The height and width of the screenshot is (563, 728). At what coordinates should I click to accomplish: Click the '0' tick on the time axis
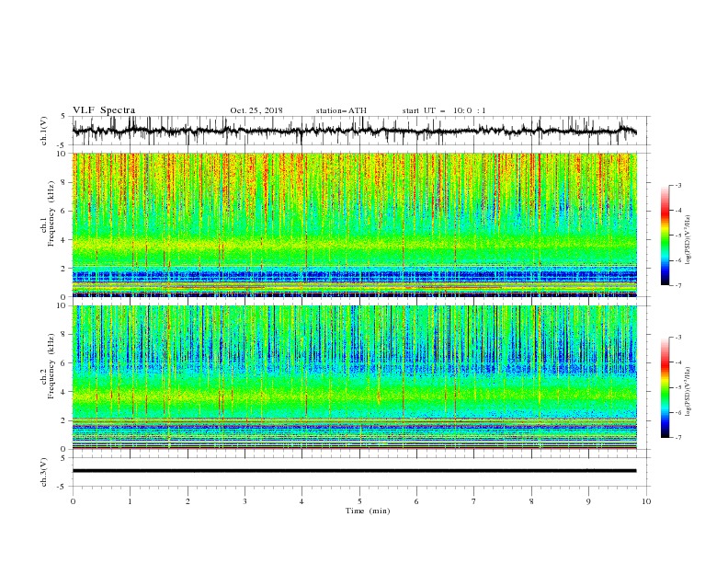[73, 501]
